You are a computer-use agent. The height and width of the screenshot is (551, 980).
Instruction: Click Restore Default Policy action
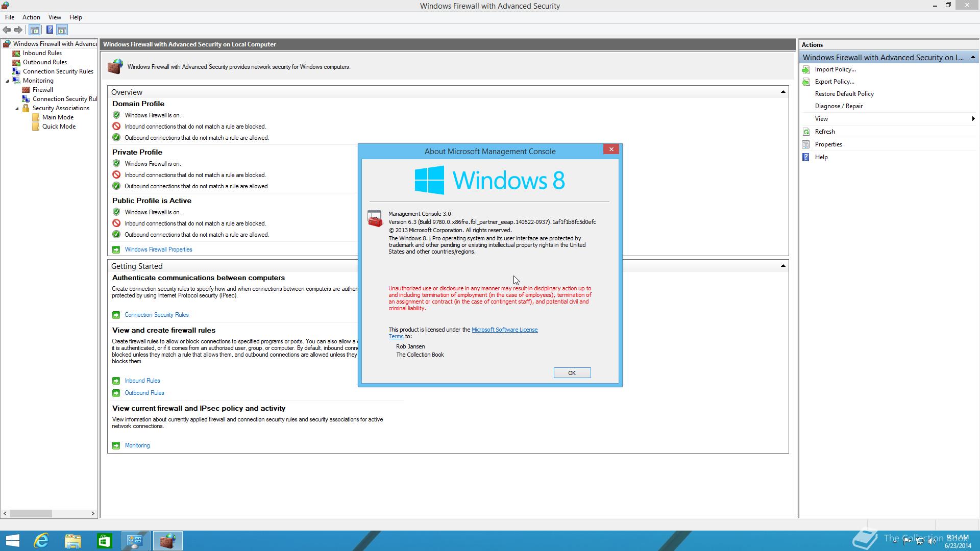[844, 94]
